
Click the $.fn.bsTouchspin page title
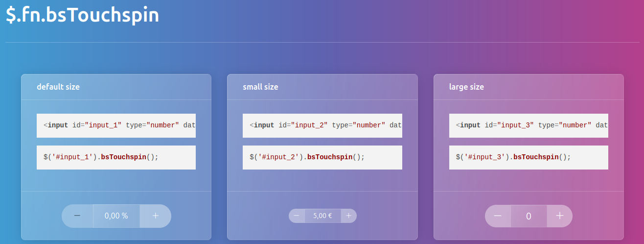click(x=82, y=15)
